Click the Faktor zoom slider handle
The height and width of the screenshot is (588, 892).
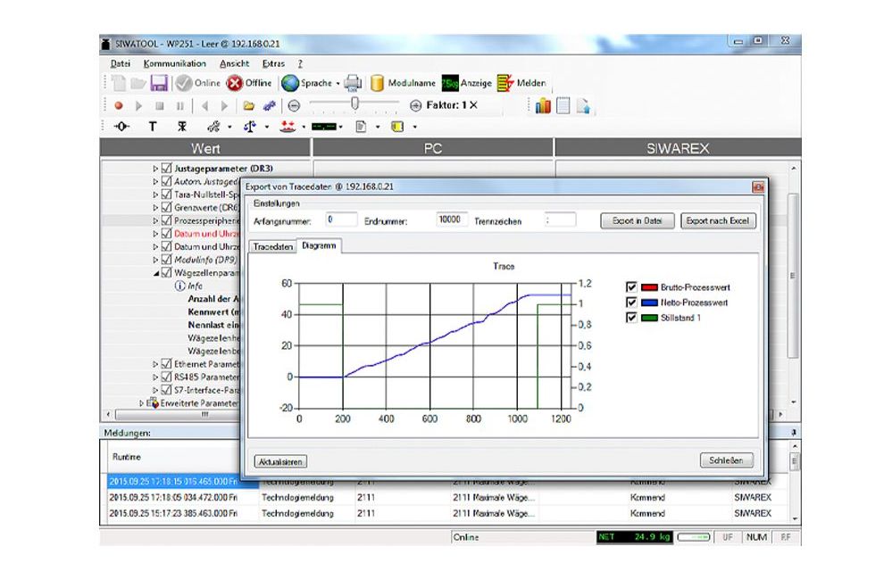[x=355, y=104]
